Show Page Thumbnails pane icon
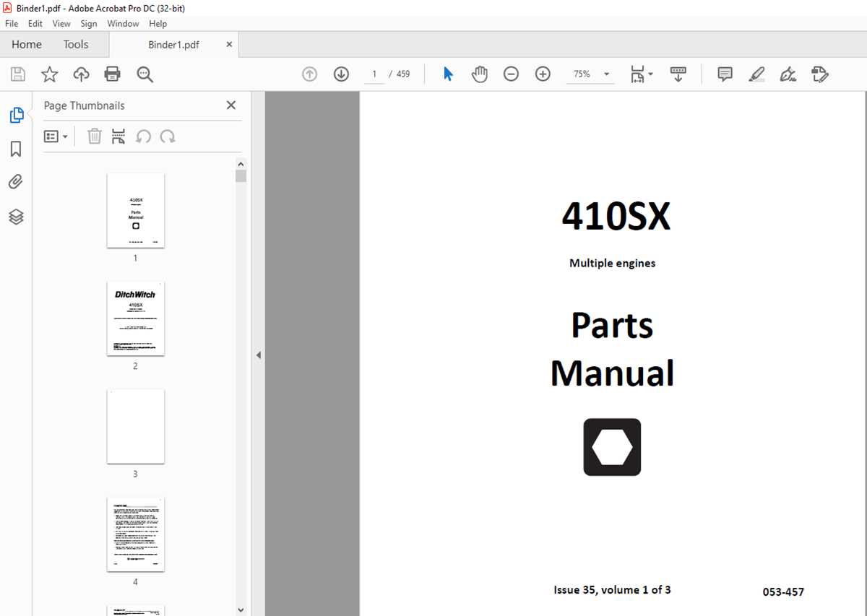 [x=16, y=115]
